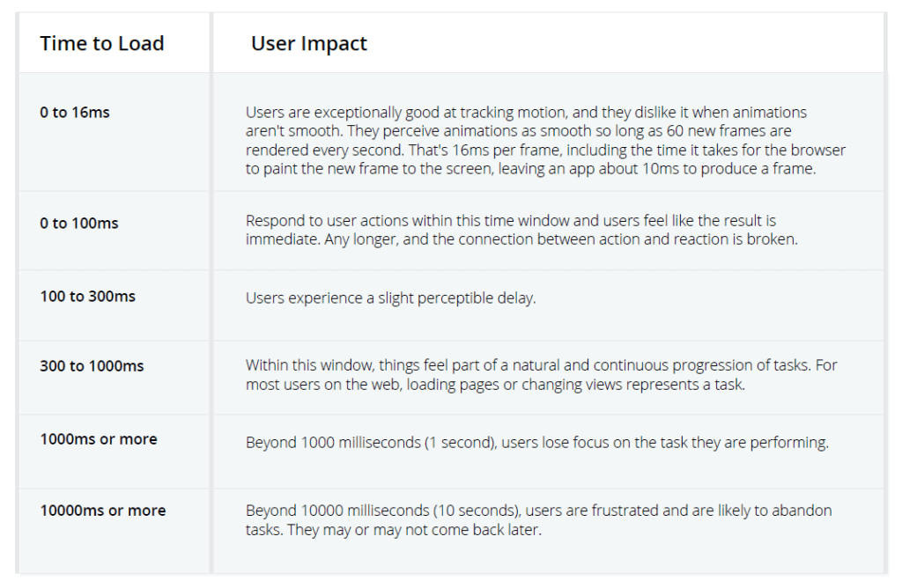Click the "natural and continuous progression" description
Viewport: 902px width, 588px height.
point(542,365)
